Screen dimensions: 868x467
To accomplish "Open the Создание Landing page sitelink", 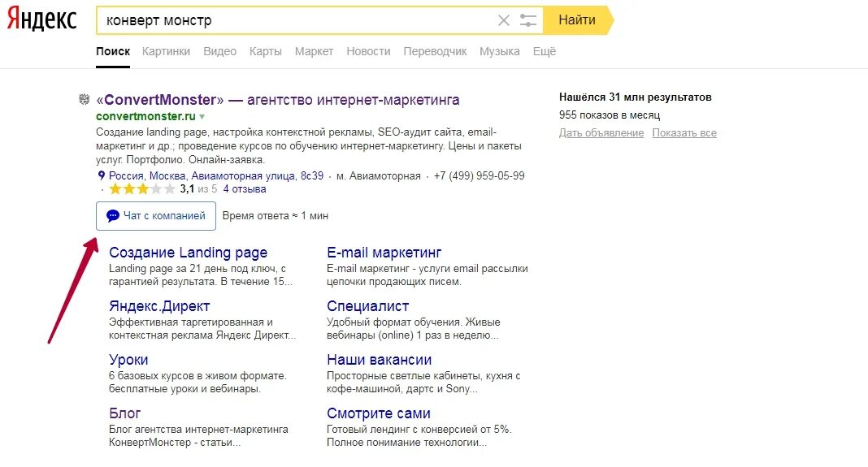I will pos(189,253).
